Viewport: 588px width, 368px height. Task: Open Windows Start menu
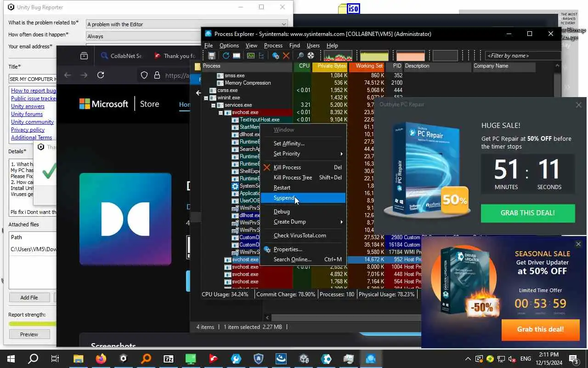[x=11, y=359]
